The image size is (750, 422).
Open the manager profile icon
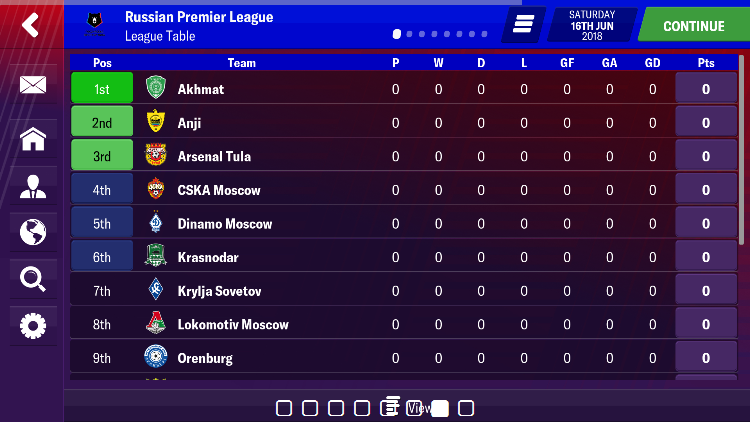[x=33, y=187]
